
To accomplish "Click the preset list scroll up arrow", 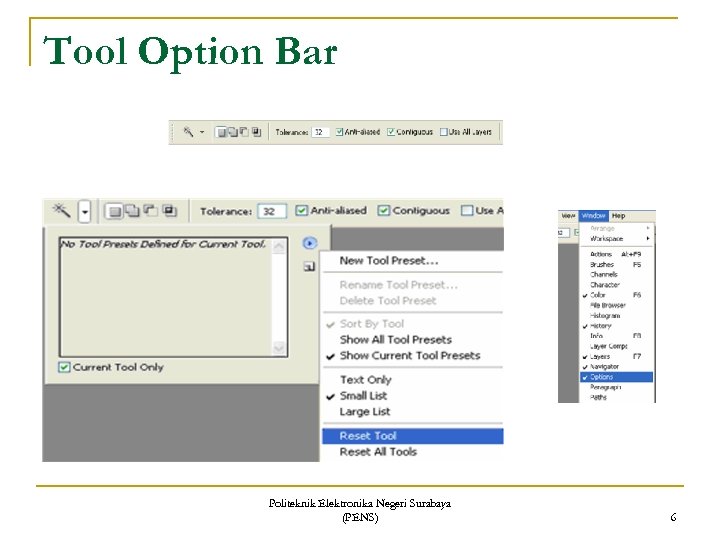I will coord(279,247).
